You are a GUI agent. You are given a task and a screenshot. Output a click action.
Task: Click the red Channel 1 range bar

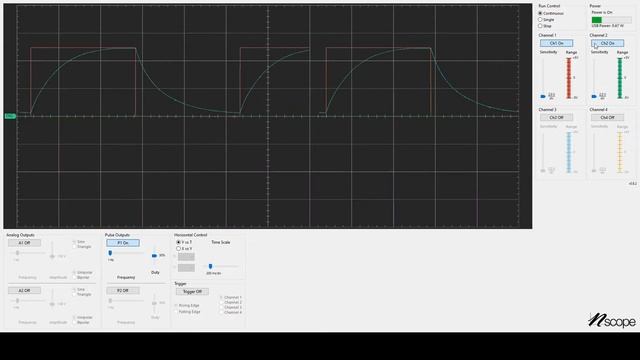569,78
